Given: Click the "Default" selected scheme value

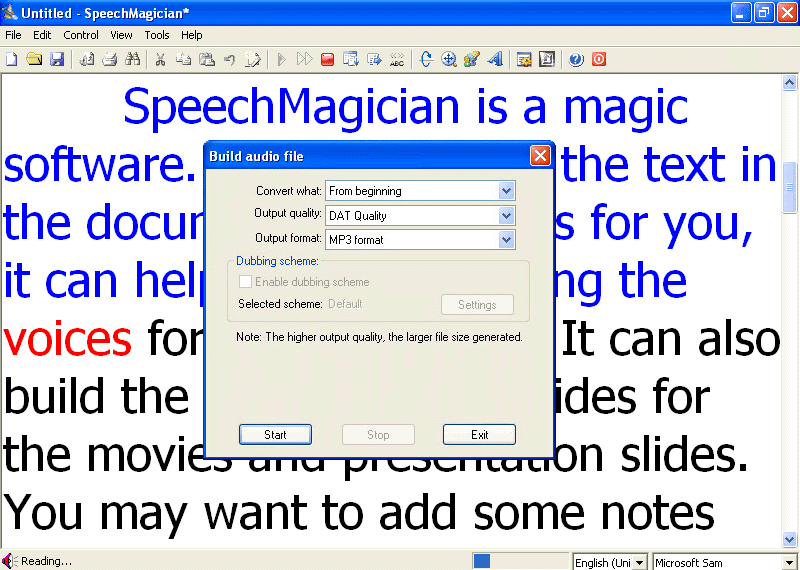Looking at the screenshot, I should coord(345,304).
